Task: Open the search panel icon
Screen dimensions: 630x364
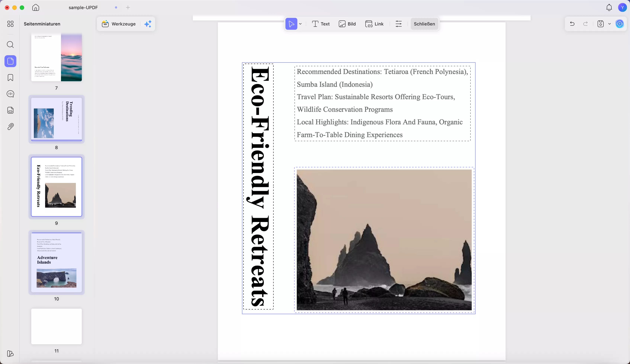Action: [10, 45]
